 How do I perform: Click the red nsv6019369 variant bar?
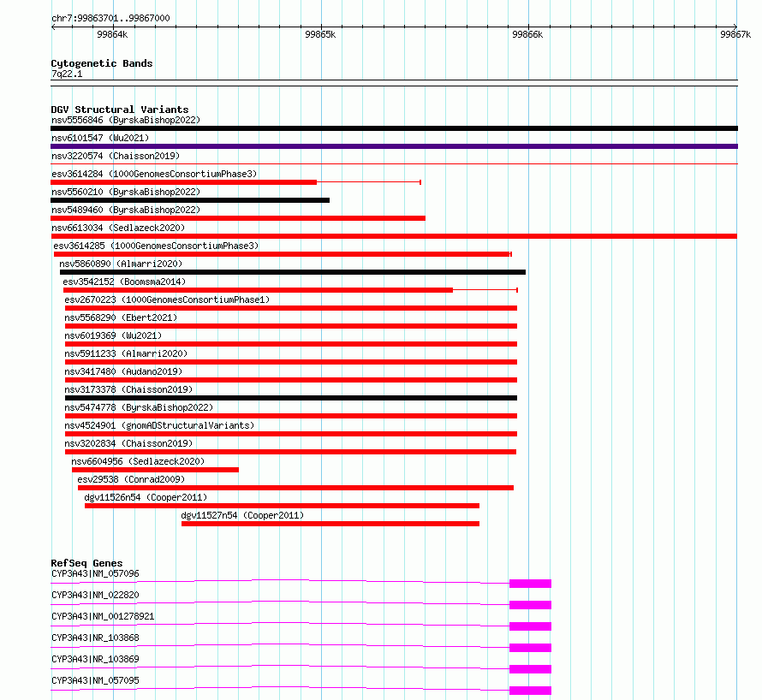[291, 344]
